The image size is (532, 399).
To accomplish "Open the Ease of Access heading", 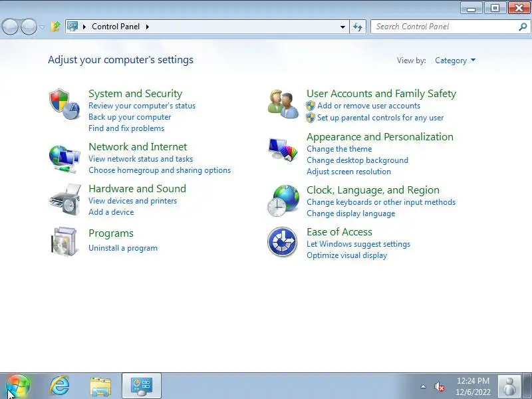I will click(x=339, y=231).
